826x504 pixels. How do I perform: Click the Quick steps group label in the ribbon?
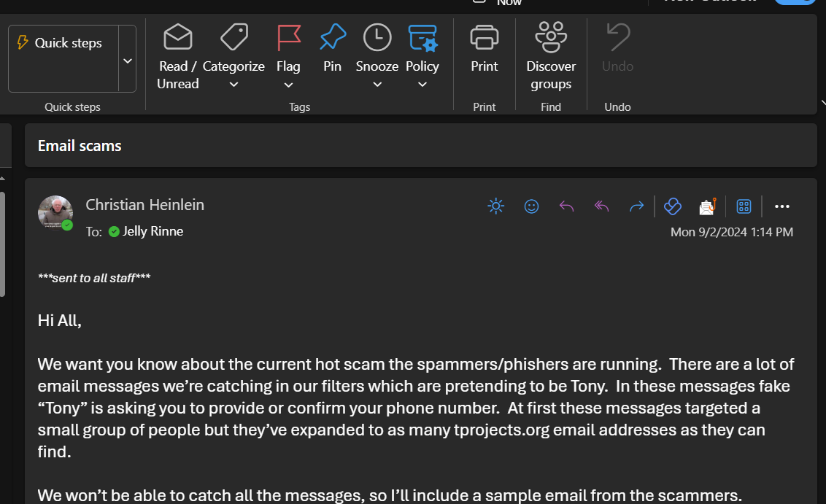click(x=73, y=107)
